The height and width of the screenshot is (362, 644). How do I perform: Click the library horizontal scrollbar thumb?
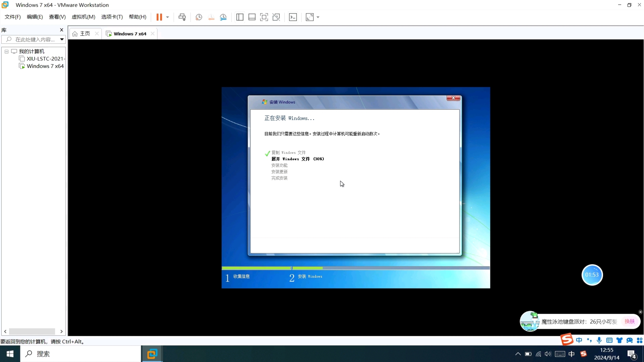[x=32, y=331]
